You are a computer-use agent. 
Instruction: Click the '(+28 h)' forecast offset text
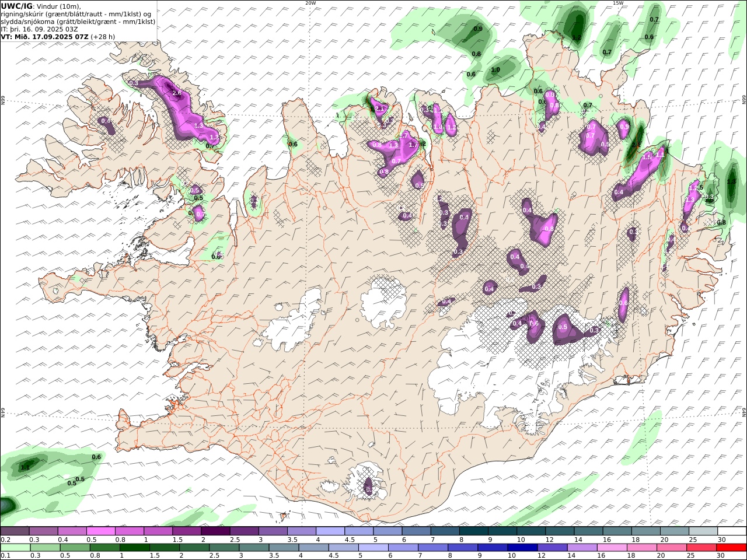coord(103,36)
